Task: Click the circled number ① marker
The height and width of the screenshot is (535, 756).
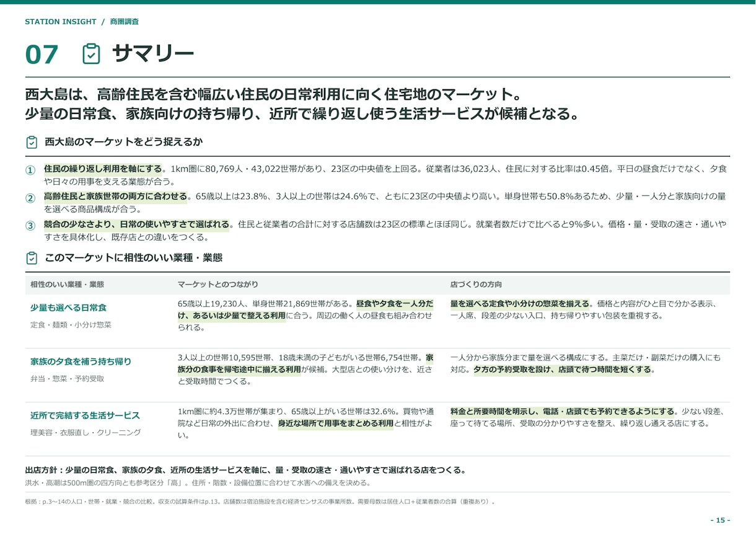Action: click(30, 170)
